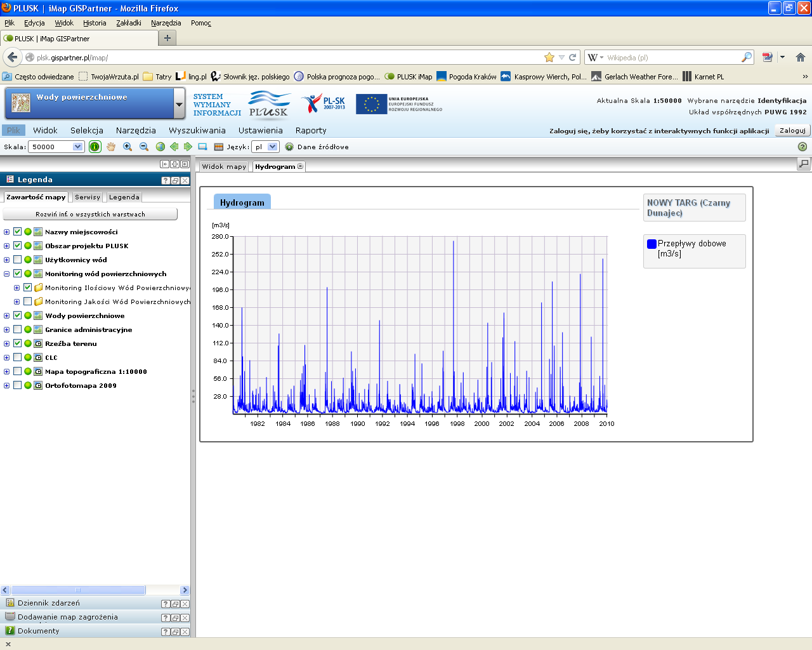This screenshot has width=812, height=650.
Task: Open the Widok application menu
Action: (x=45, y=130)
